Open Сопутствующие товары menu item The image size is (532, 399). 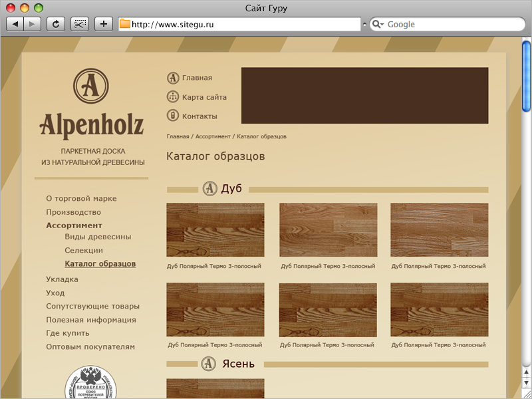(x=92, y=306)
